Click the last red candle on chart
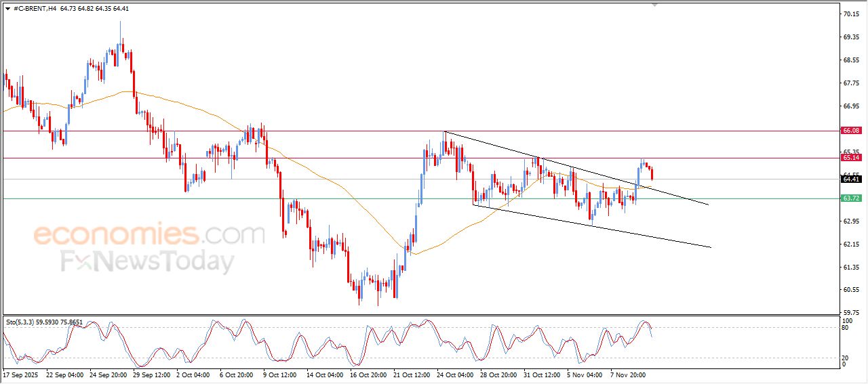Viewport: 868px width, 384px height. point(652,174)
